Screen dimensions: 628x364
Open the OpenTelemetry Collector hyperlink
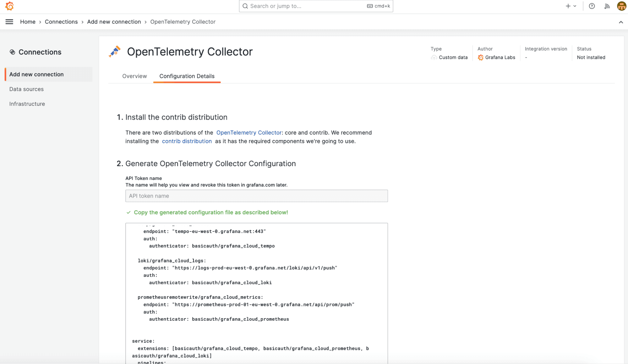point(248,133)
